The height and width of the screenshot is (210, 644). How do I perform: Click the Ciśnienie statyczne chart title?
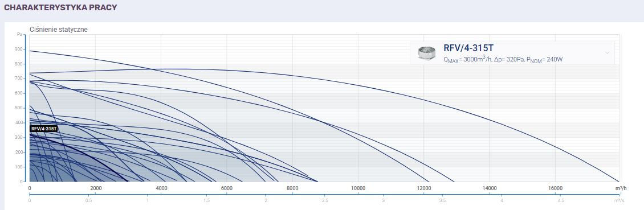click(59, 30)
